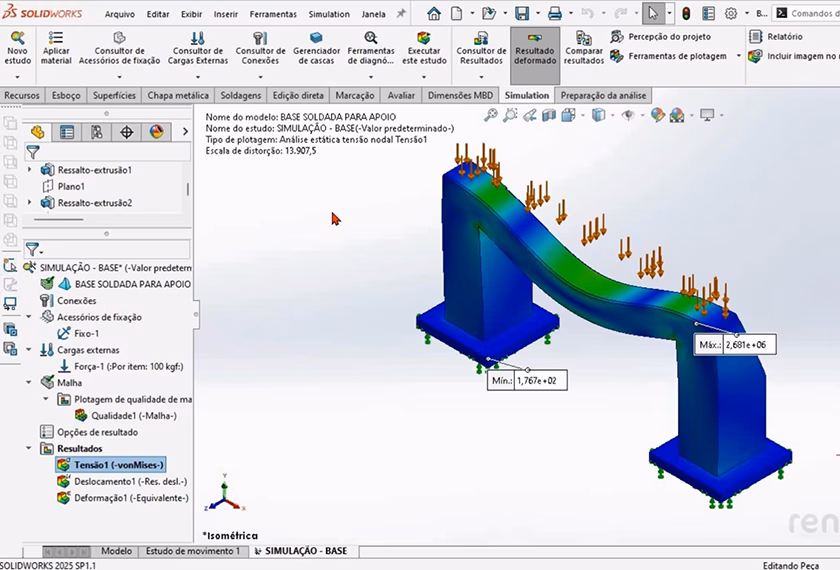Switch to the Chapa metálica tab

[x=178, y=96]
